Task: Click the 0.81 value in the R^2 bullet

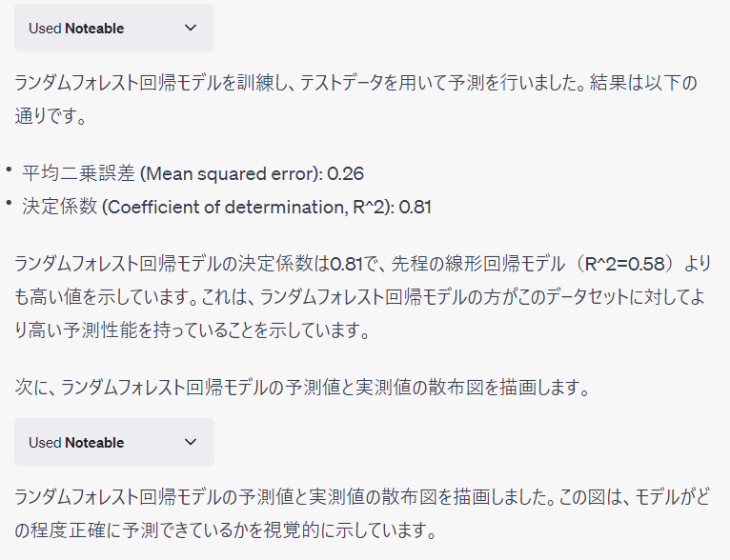Action: (415, 206)
